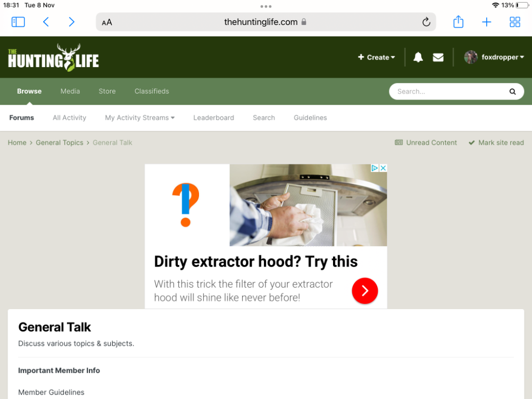
Task: Open notifications bell
Action: click(x=418, y=57)
